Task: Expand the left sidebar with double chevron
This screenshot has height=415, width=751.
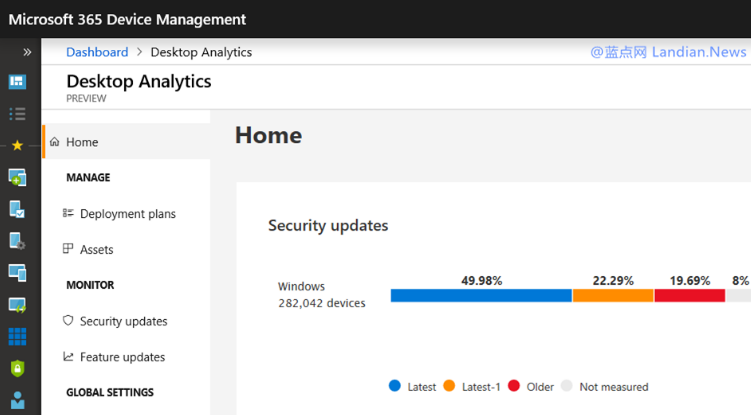Action: pyautogui.click(x=27, y=52)
